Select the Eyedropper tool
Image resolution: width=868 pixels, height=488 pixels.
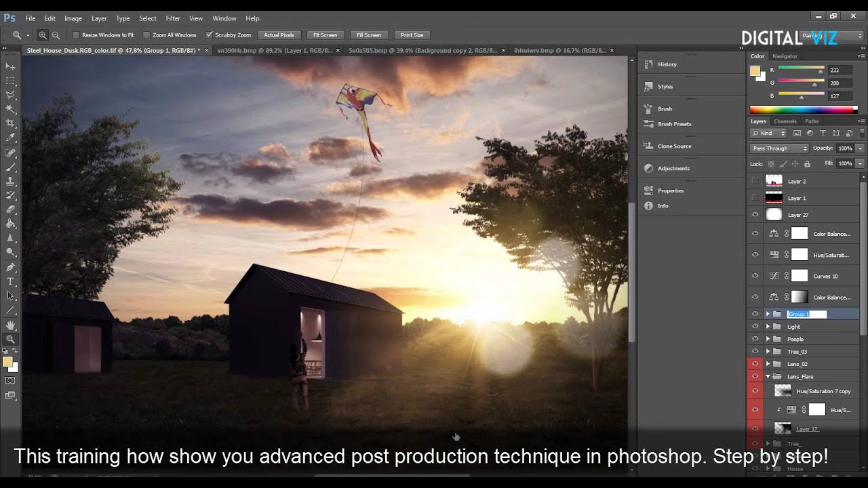pos(10,138)
